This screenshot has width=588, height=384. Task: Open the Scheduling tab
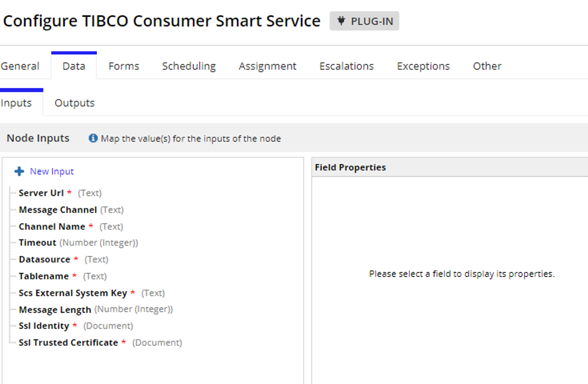189,66
